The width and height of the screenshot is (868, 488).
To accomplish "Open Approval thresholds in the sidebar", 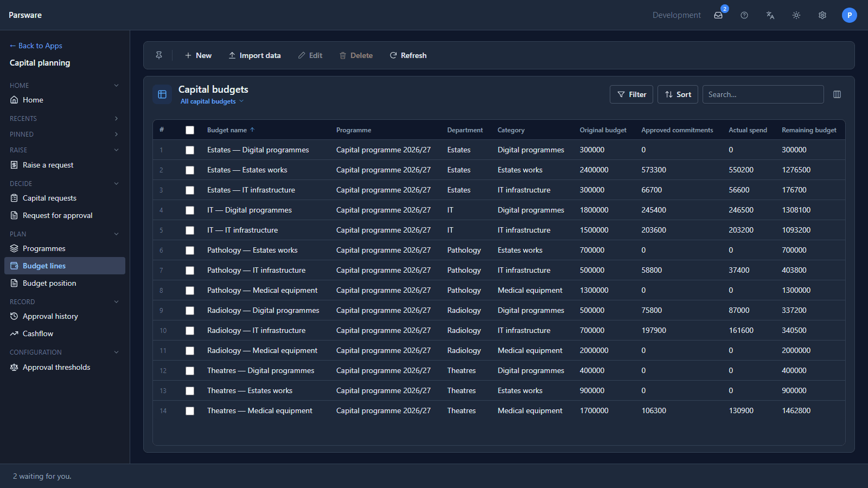I will 65,367.
